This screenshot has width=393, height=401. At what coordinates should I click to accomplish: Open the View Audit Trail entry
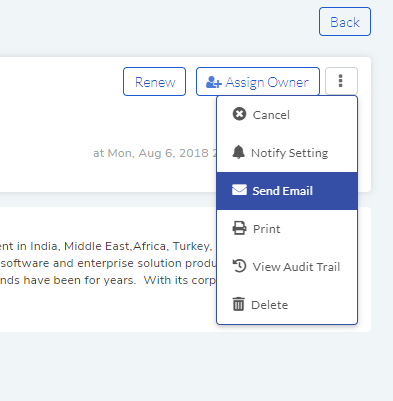[x=287, y=267]
